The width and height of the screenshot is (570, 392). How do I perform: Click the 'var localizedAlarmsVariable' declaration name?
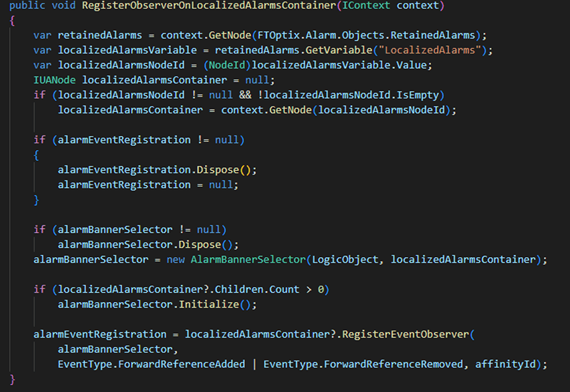tap(127, 50)
